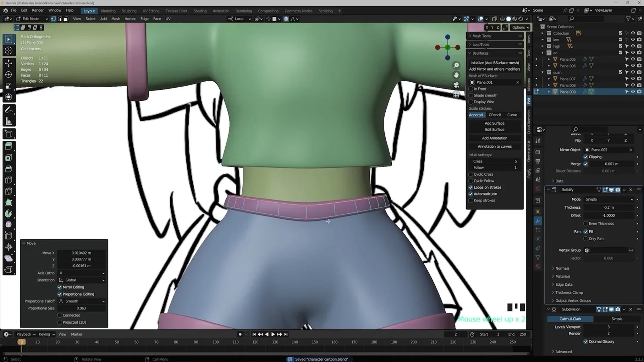Toggle Even Thickness in Solidify modifier

pyautogui.click(x=586, y=224)
